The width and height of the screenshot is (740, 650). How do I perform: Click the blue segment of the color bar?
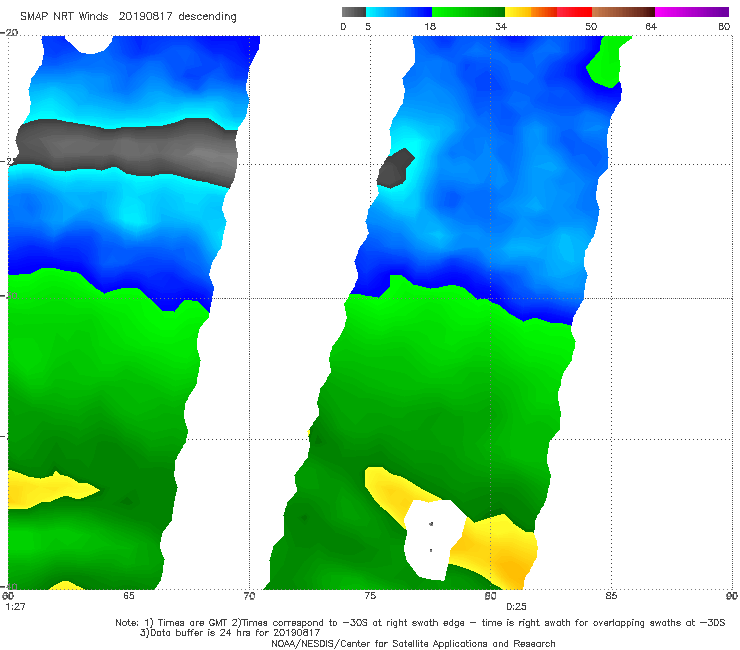click(x=399, y=12)
